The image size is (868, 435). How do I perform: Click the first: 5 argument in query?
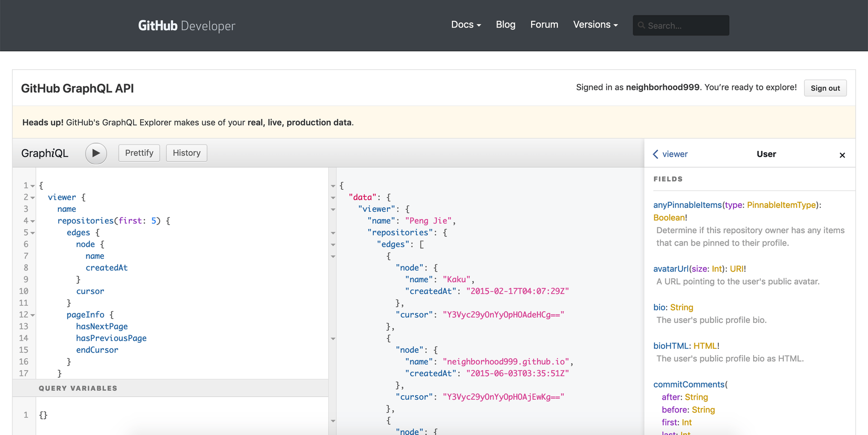tap(137, 221)
